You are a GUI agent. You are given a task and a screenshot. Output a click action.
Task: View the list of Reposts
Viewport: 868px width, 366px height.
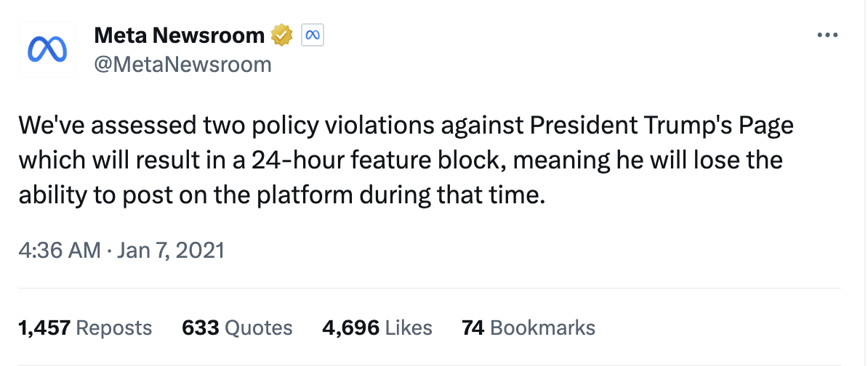[114, 328]
